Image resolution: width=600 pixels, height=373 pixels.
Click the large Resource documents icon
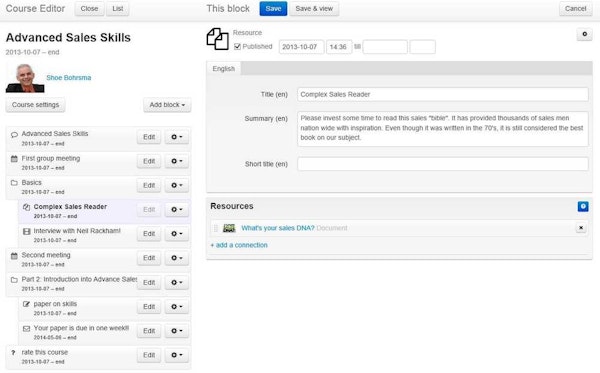[x=218, y=39]
